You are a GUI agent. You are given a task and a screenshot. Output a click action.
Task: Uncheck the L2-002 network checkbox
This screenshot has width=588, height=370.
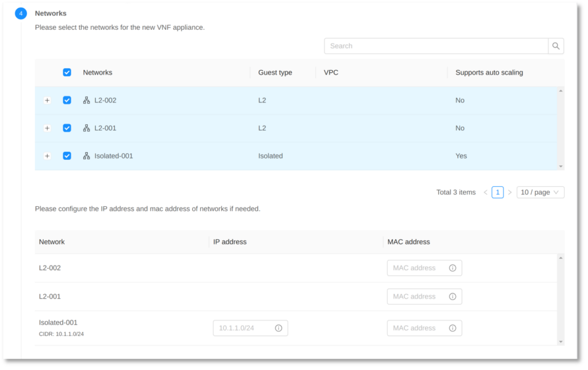click(67, 100)
